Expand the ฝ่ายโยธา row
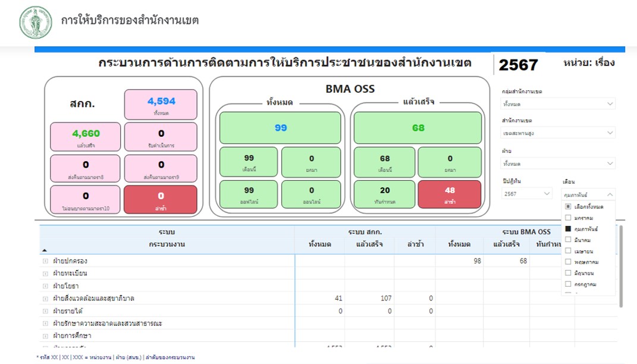The width and height of the screenshot is (637, 364). 45,286
